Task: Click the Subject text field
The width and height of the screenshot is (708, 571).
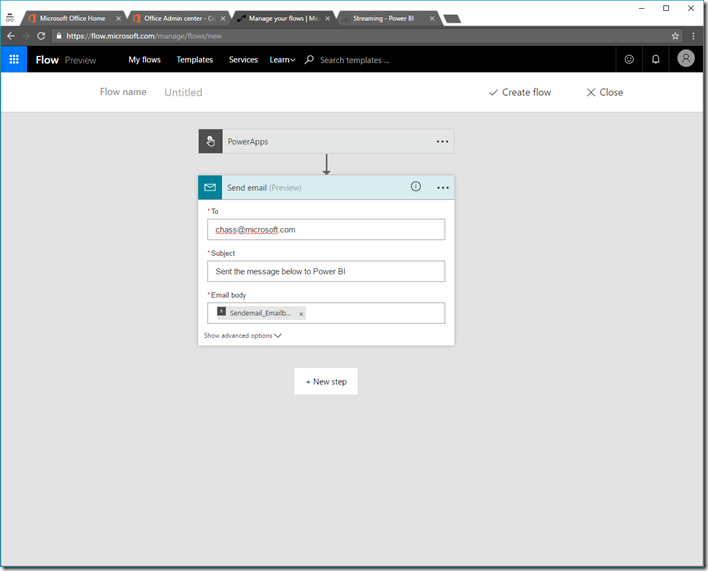Action: (326, 272)
